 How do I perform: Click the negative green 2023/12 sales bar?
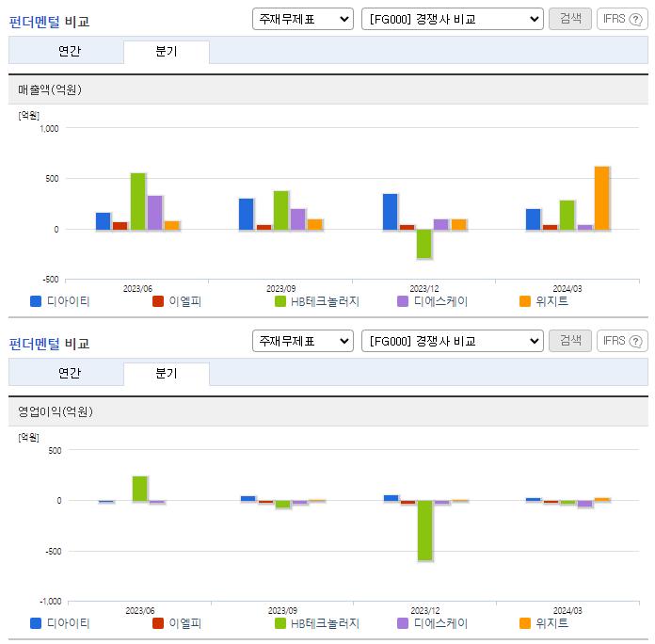(x=424, y=244)
